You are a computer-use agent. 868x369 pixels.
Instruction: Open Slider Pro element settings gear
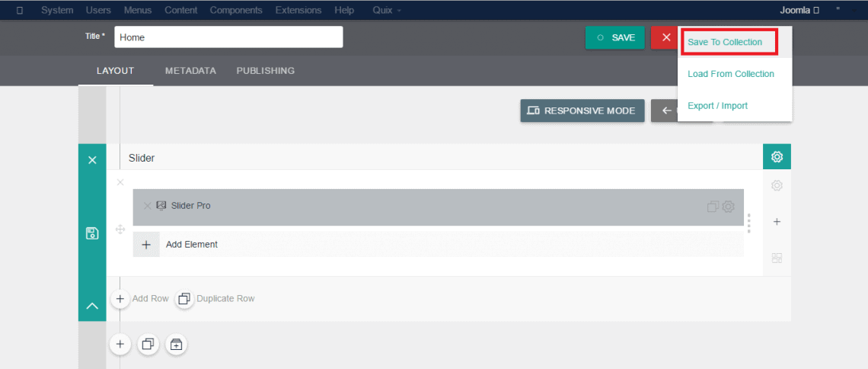click(729, 207)
